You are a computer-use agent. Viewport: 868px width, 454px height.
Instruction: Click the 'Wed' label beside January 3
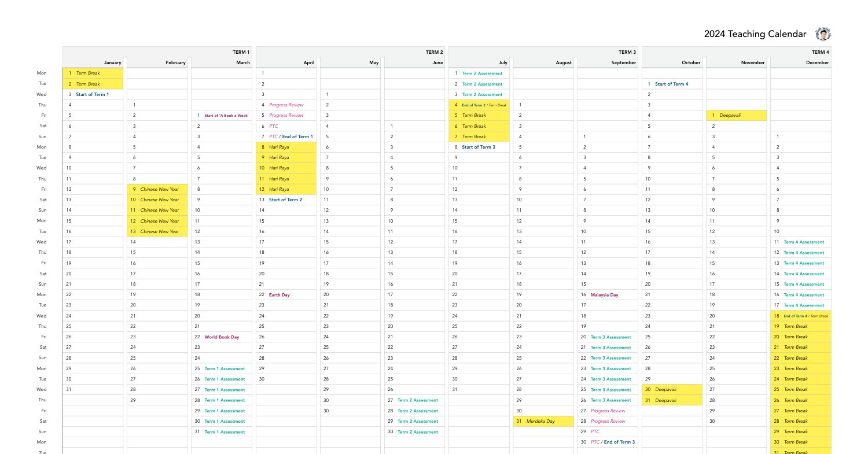(x=42, y=94)
